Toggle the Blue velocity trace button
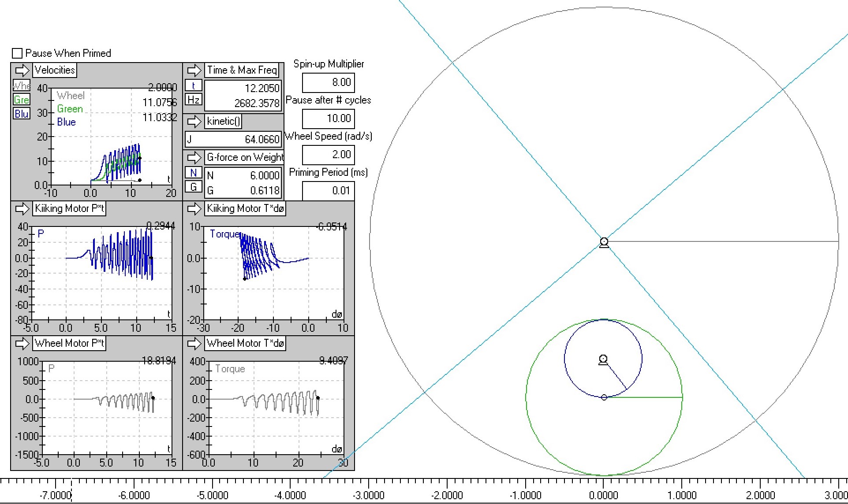The width and height of the screenshot is (848, 504). (x=22, y=114)
